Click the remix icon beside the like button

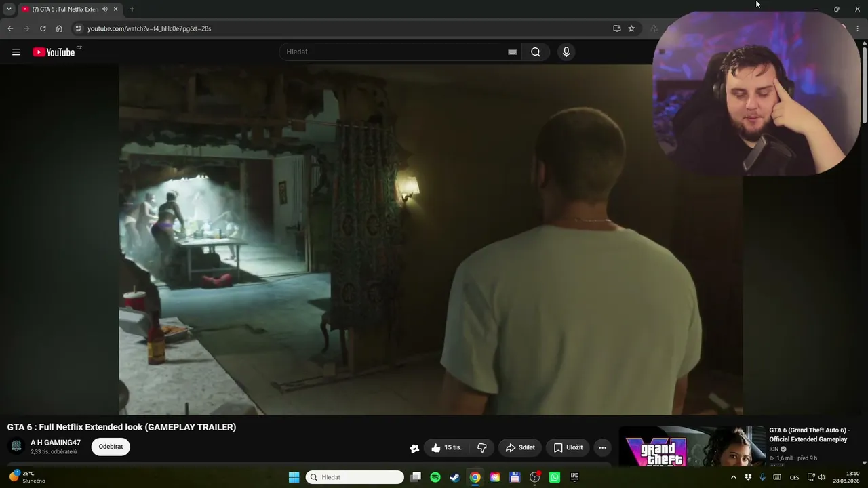point(414,448)
